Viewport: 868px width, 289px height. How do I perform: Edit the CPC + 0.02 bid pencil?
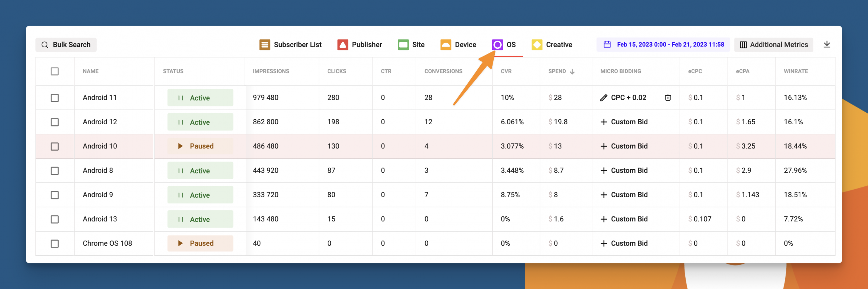click(x=604, y=98)
